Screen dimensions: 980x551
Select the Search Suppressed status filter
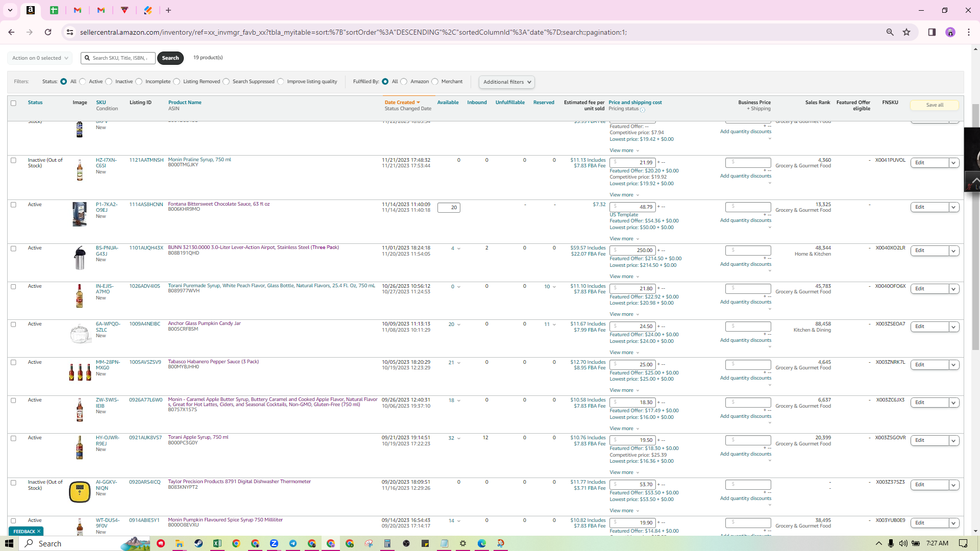coord(226,82)
